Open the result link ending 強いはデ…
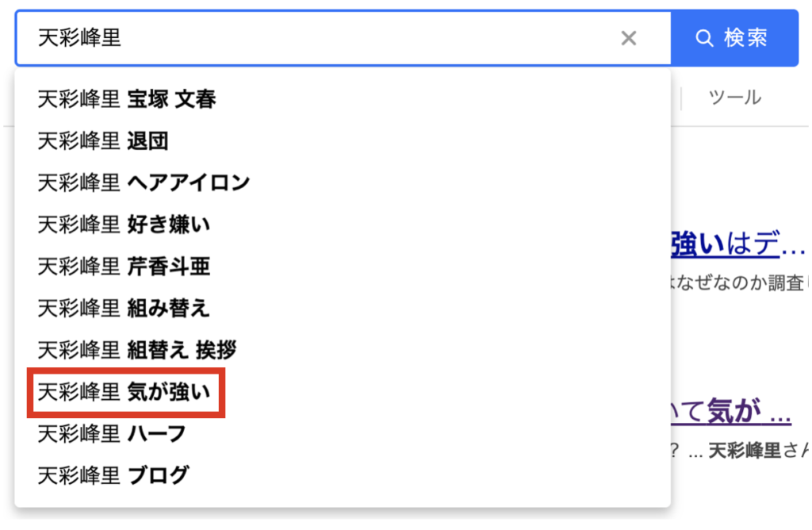This screenshot has width=812, height=530. coord(738,244)
